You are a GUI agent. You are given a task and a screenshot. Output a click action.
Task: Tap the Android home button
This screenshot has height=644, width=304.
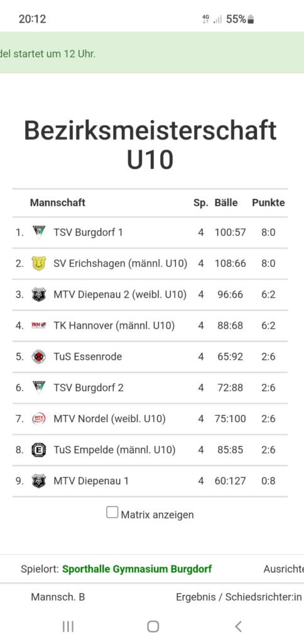coord(153,626)
